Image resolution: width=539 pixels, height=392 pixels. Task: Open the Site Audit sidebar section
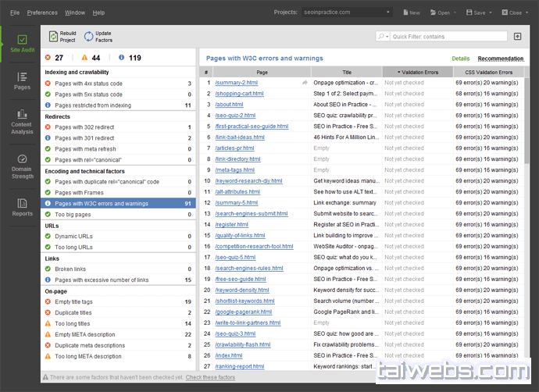click(21, 45)
